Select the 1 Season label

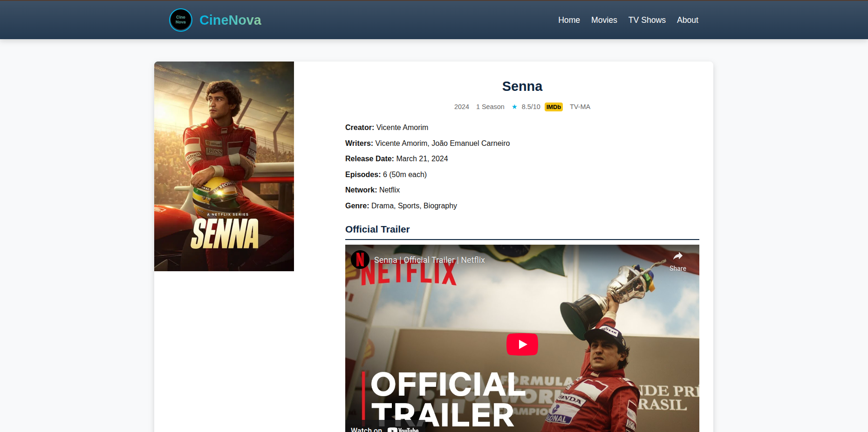pos(490,107)
